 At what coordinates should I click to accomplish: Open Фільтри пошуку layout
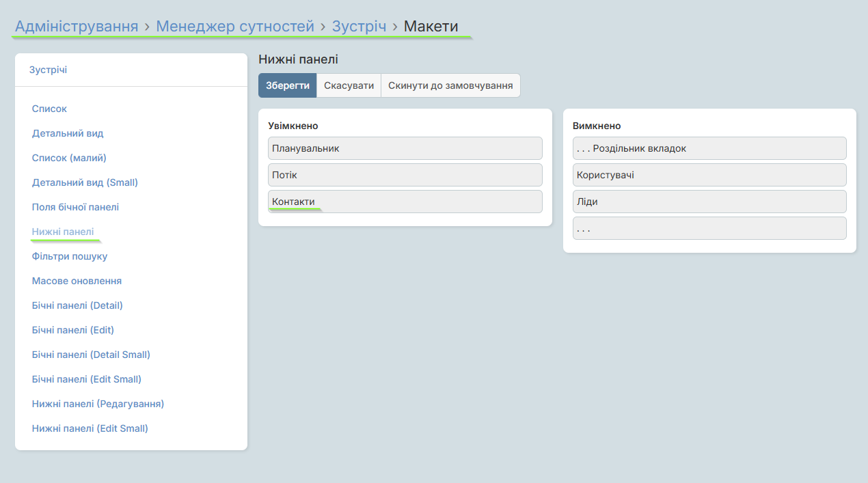click(x=70, y=256)
